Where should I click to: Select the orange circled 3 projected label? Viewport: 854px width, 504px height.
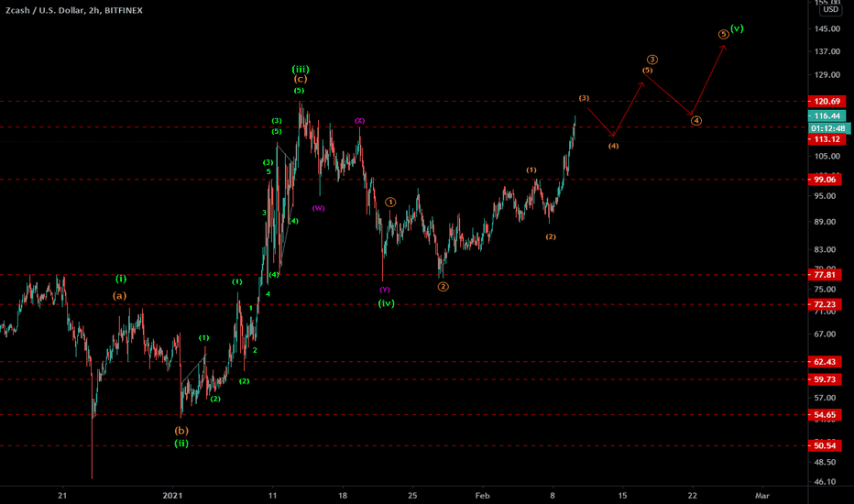pyautogui.click(x=652, y=60)
